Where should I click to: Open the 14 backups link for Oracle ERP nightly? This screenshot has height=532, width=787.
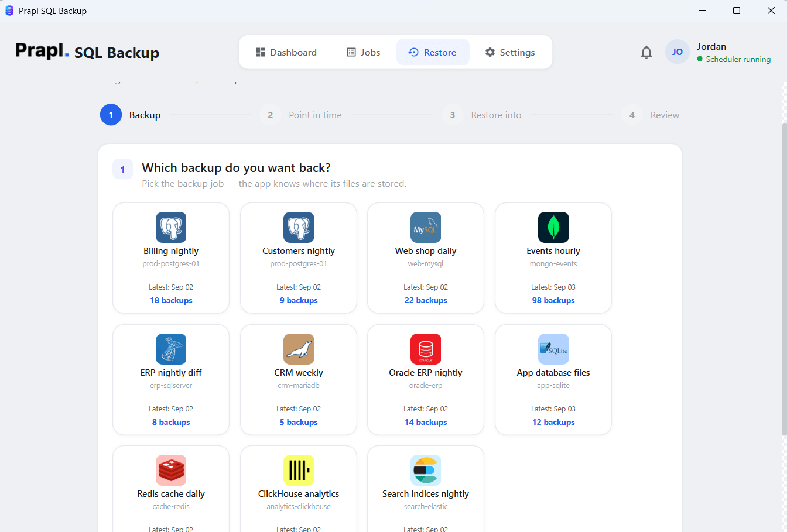(426, 422)
